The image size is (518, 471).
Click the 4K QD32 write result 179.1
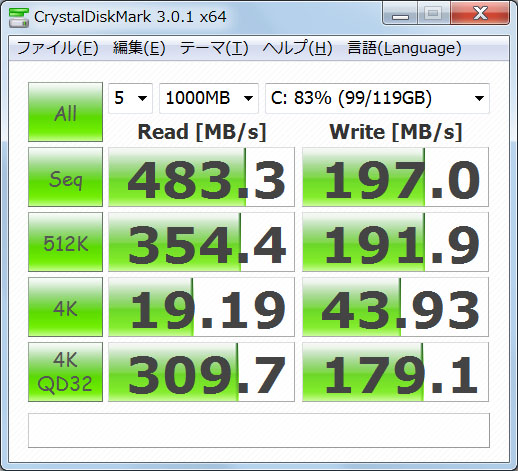click(x=395, y=372)
